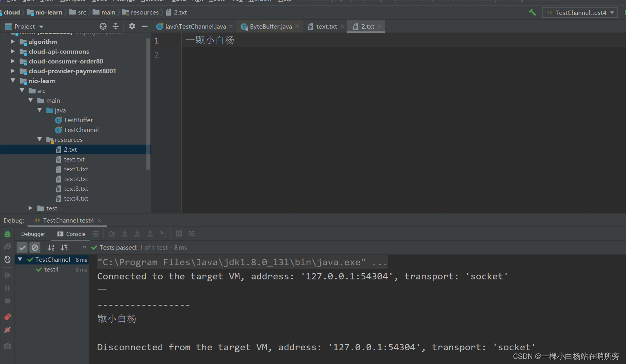Expand the algorithm module
The image size is (626, 364).
(13, 42)
